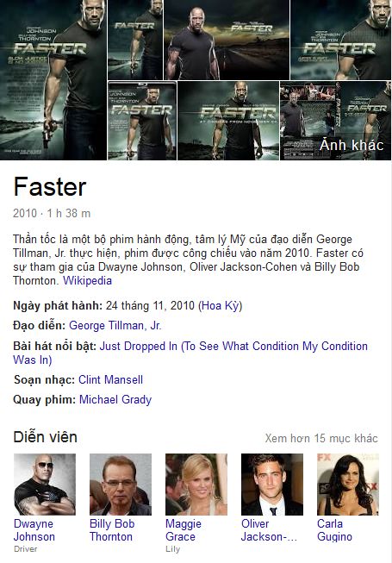Open director George Tillman, Jr. link
Screen dimensions: 392x563
tap(115, 325)
